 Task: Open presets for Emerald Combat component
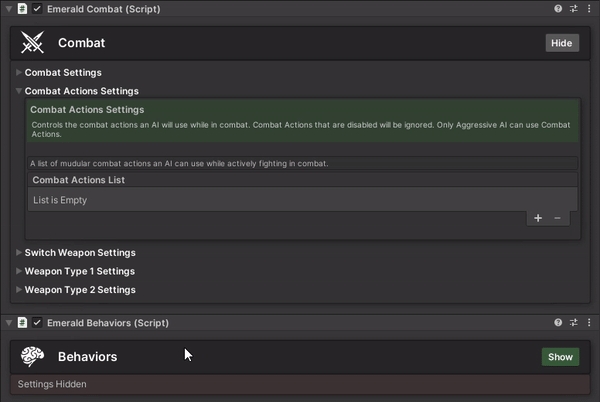coord(573,8)
